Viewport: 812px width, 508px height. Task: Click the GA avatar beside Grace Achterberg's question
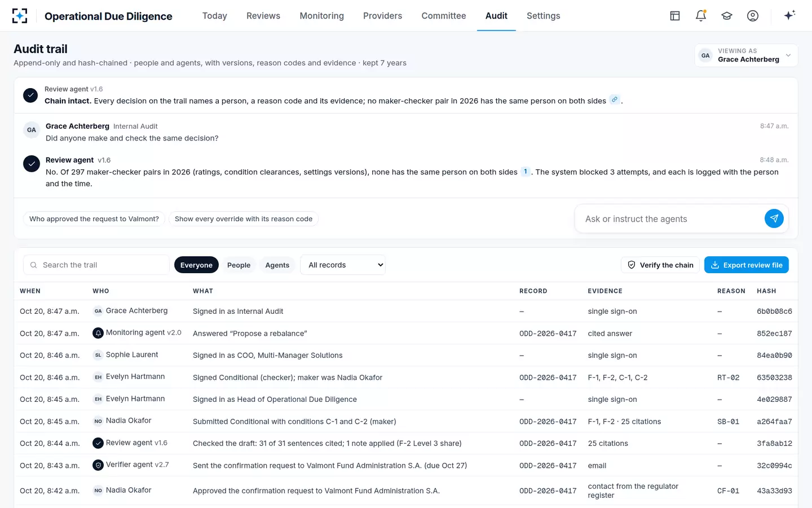(x=32, y=130)
